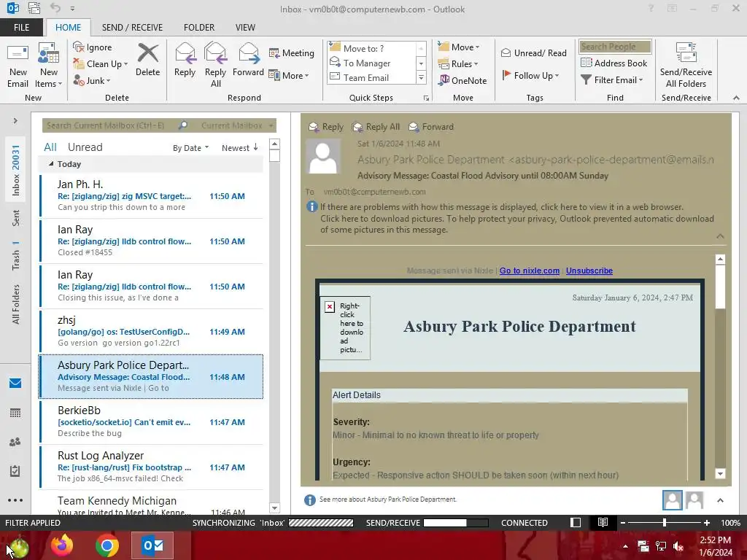This screenshot has height=560, width=747.
Task: Open the People navigation icon
Action: tap(15, 442)
